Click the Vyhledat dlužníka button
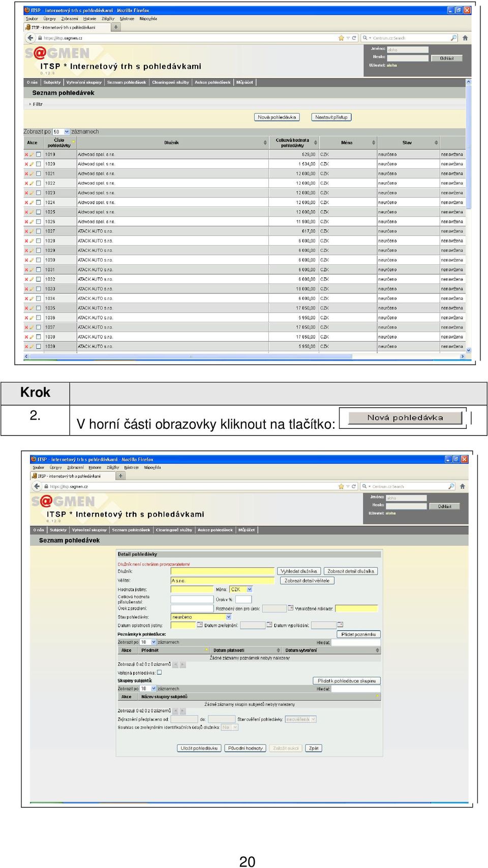 299,571
